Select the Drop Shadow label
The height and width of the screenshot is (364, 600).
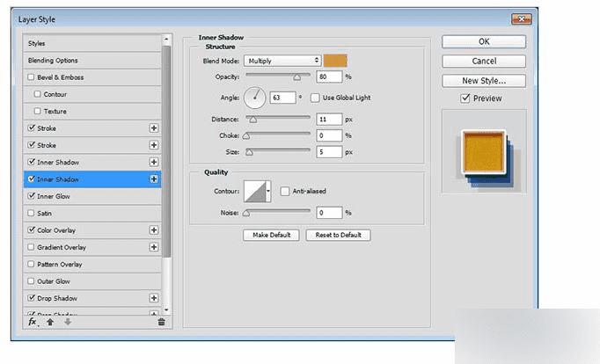pyautogui.click(x=57, y=298)
